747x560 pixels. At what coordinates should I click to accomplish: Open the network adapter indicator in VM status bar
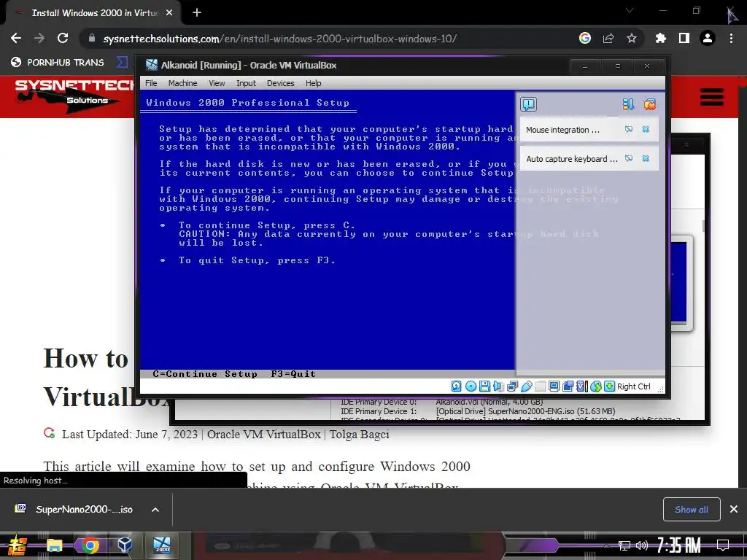pos(513,386)
